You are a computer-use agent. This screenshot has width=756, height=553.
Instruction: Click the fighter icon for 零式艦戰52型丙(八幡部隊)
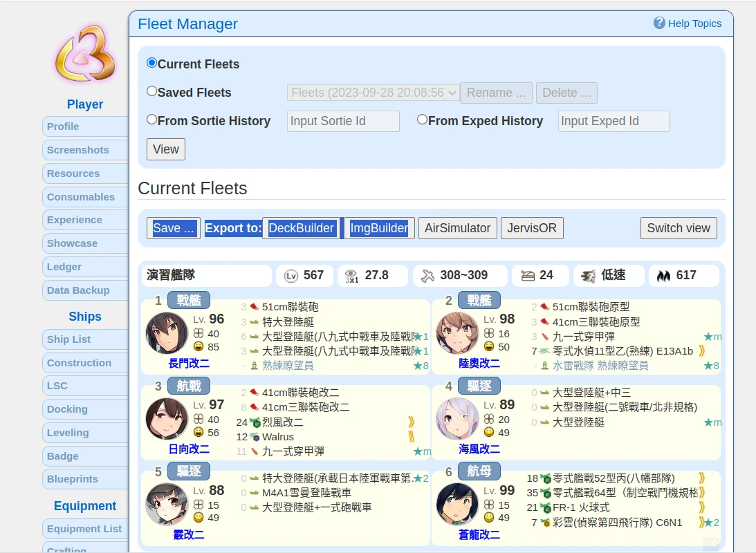545,478
